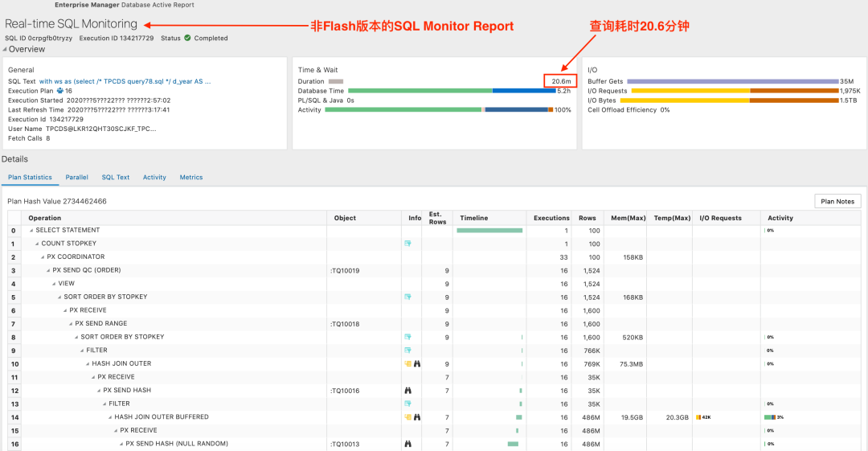This screenshot has height=451, width=868.
Task: Click info note icon on row 5 SORT ORDER BY STOPKEY
Action: point(408,297)
